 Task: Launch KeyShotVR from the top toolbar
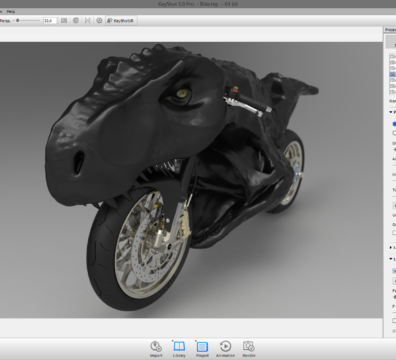(120, 21)
